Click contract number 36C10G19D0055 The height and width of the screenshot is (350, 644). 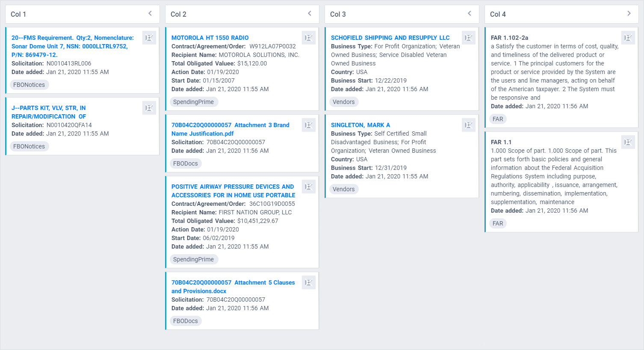(x=272, y=204)
